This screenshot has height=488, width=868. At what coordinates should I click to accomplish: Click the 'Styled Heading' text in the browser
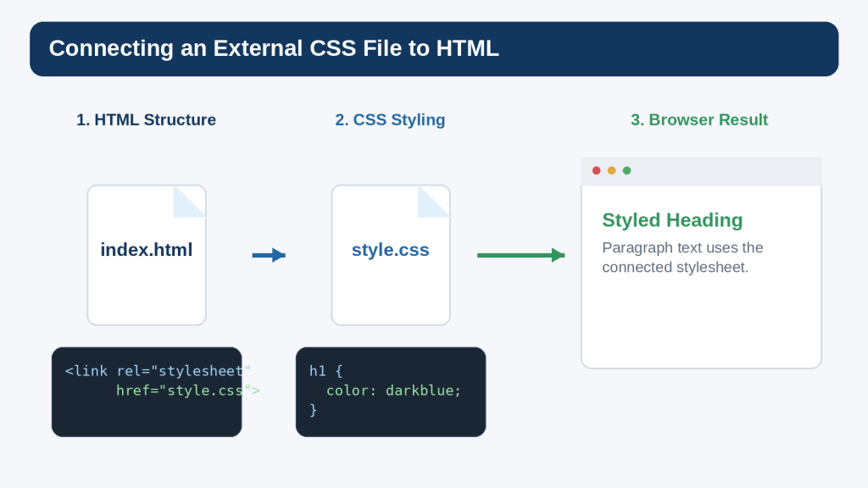[672, 219]
